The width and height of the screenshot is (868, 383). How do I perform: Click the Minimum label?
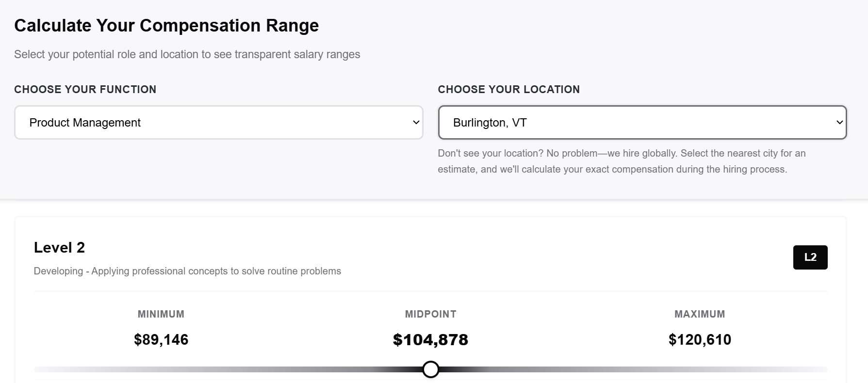pos(161,314)
